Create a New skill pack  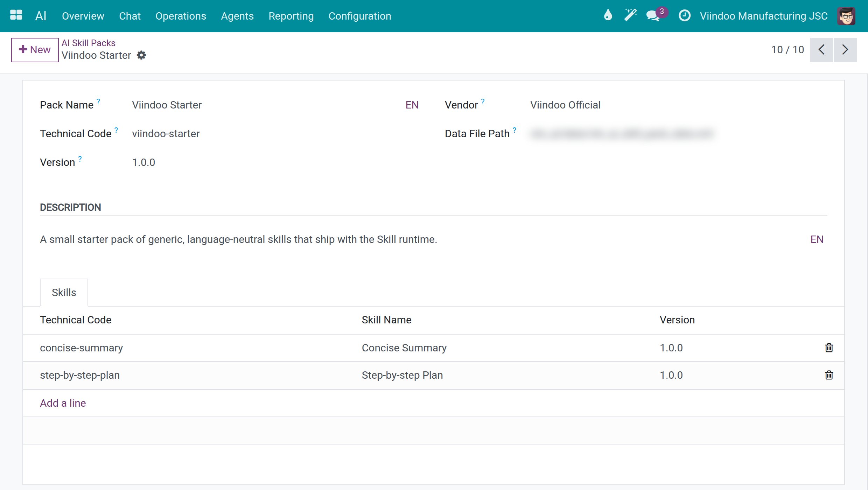pyautogui.click(x=35, y=50)
